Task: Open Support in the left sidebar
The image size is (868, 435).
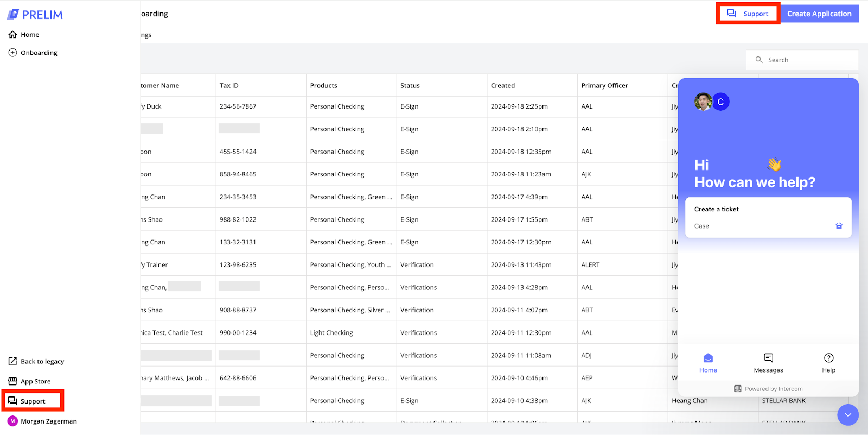Action: (33, 401)
